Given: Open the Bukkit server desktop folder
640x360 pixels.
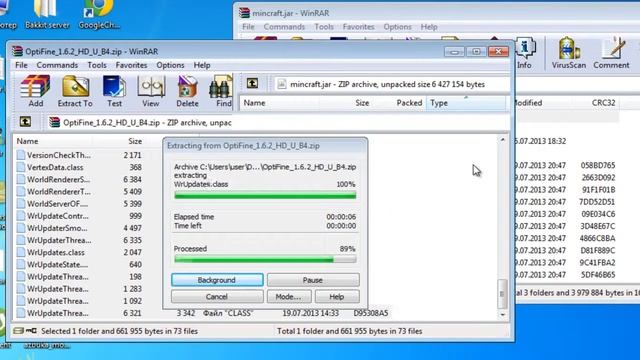Looking at the screenshot, I should (x=47, y=15).
